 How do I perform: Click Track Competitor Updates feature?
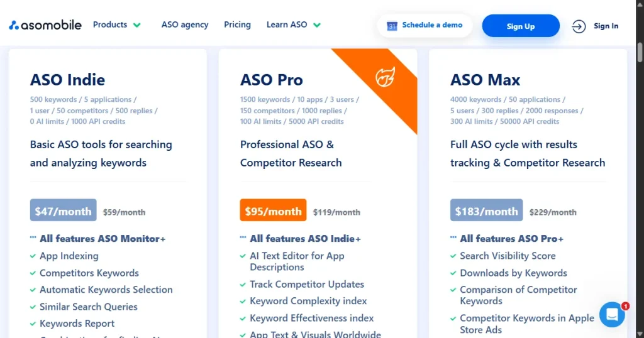coord(307,284)
